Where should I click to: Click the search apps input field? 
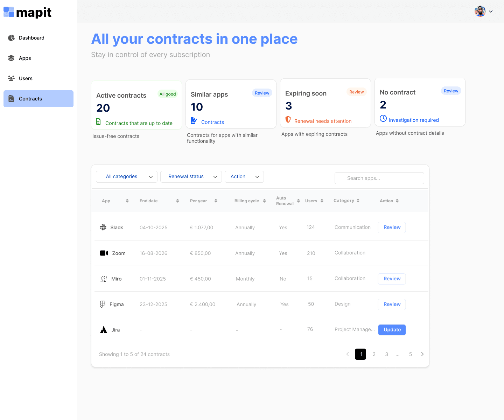point(379,178)
